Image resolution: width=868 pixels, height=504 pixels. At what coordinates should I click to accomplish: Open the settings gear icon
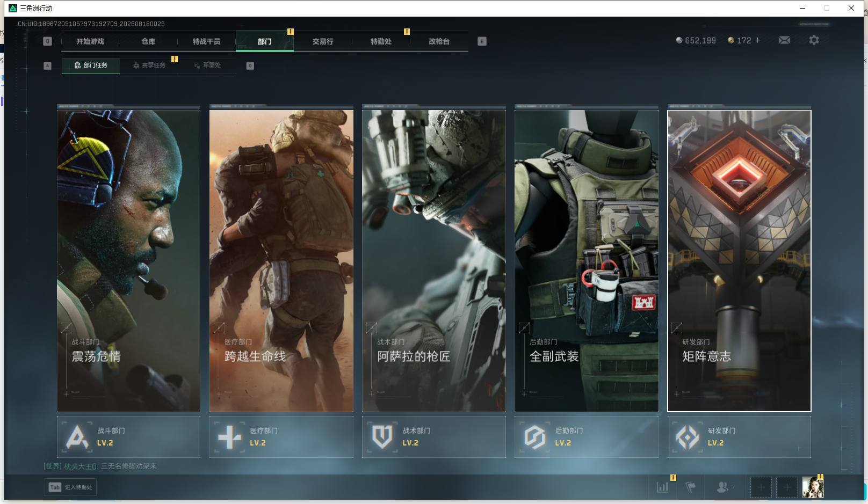click(x=814, y=40)
